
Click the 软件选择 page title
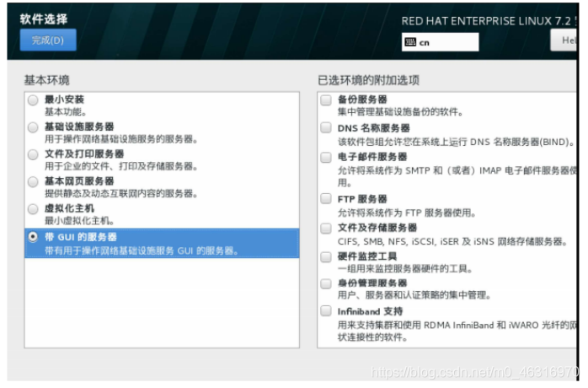[x=44, y=19]
